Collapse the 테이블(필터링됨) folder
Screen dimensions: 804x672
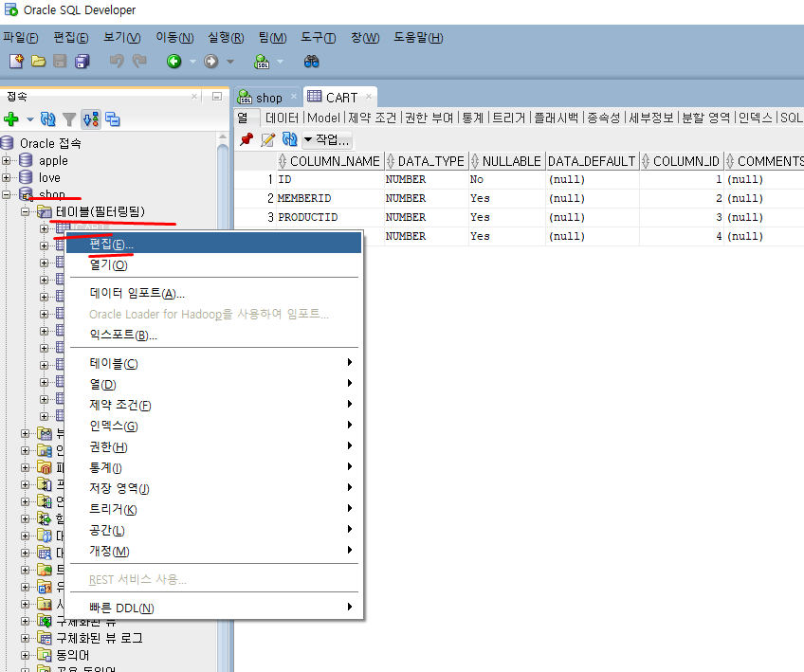click(25, 211)
